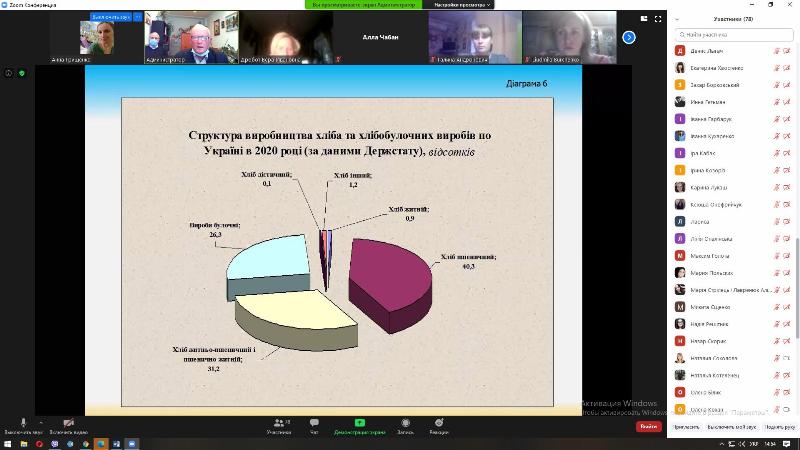The width and height of the screenshot is (800, 450).
Task: Open the Opera browser taskbar icon
Action: click(39, 444)
